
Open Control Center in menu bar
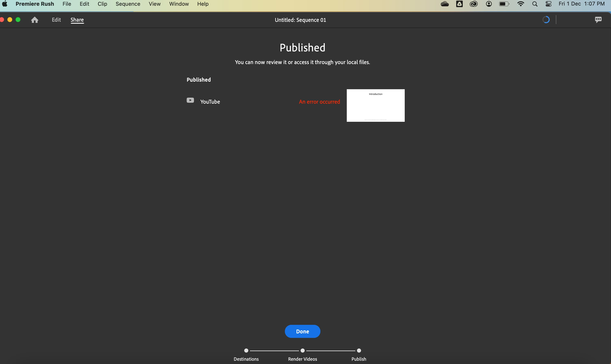548,4
